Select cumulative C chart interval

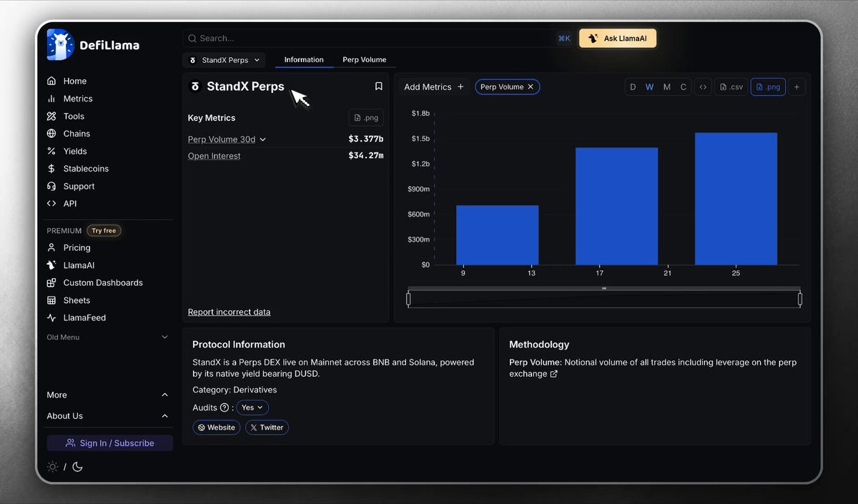pyautogui.click(x=684, y=87)
